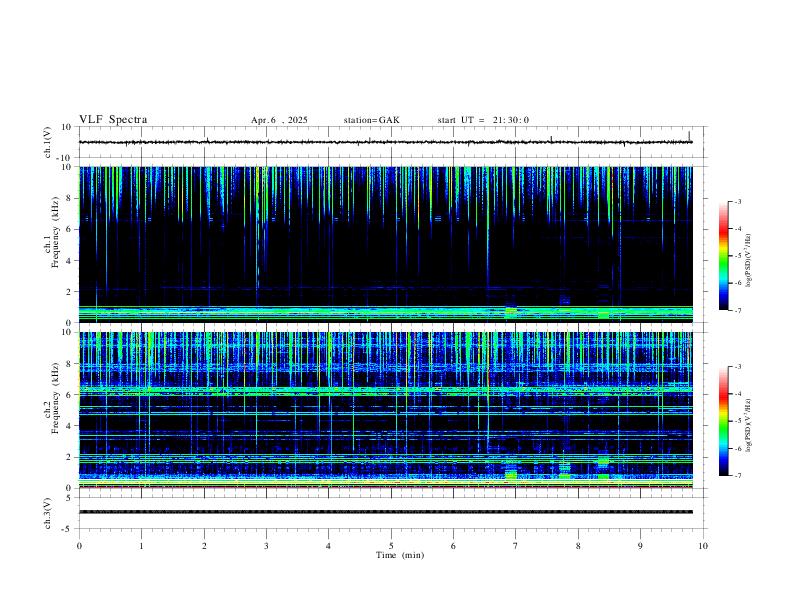Click time axis tick label "0"
Viewport: 792px width, 612px height.
click(x=79, y=546)
